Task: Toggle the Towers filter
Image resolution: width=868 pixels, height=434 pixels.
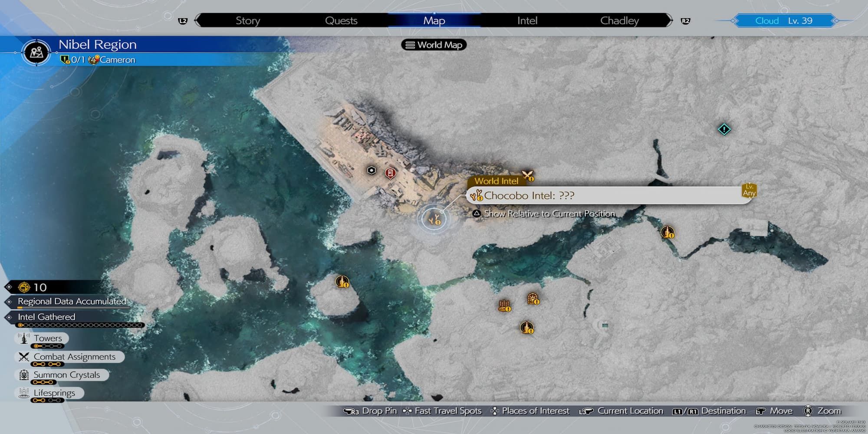Action: [x=42, y=339]
